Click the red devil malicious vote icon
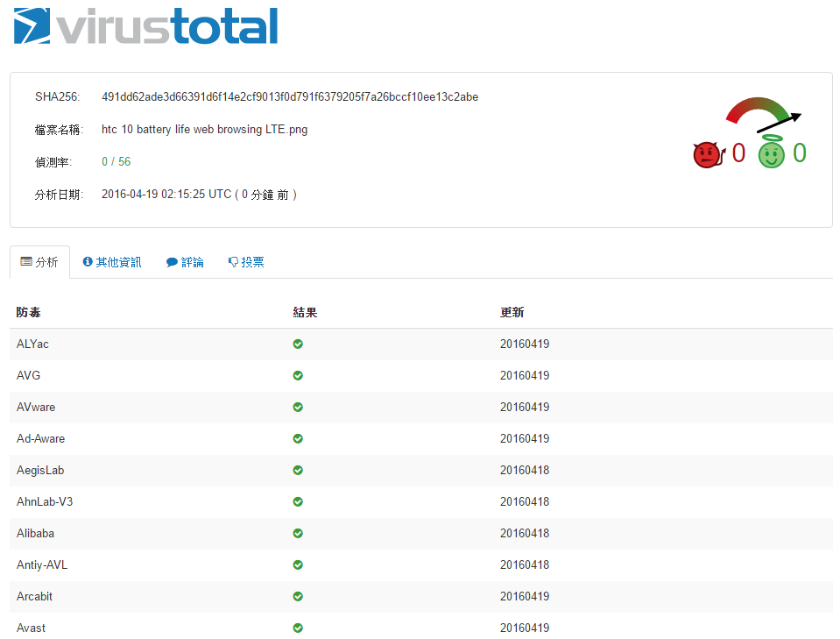Screen dimensions: 840x639 (706, 155)
